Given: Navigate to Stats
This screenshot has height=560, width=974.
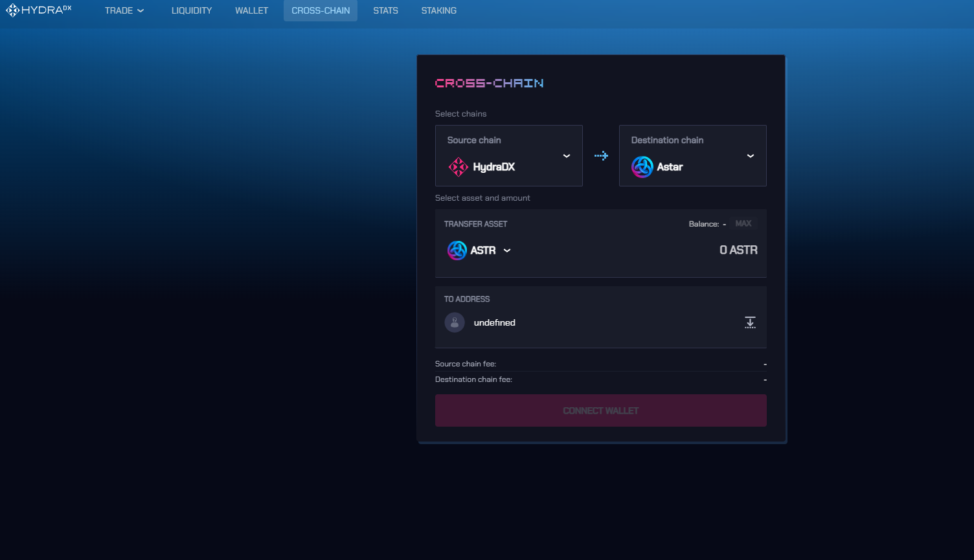Looking at the screenshot, I should [385, 10].
